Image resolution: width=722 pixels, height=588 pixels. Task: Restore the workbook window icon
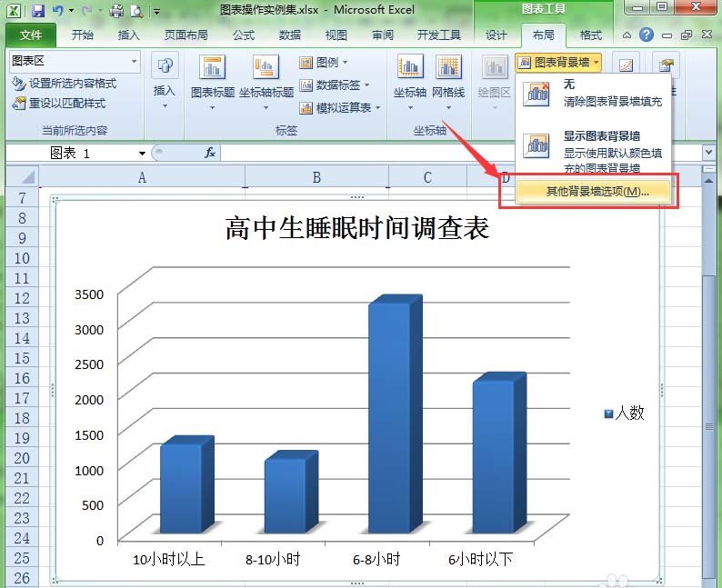click(x=687, y=35)
